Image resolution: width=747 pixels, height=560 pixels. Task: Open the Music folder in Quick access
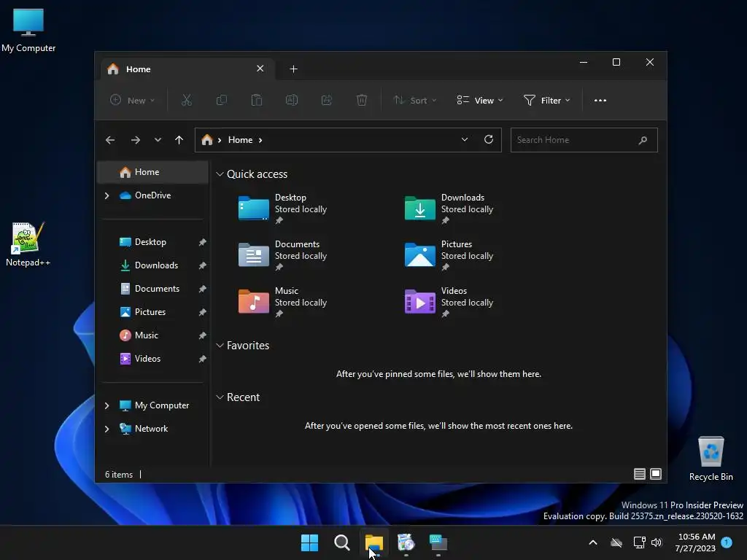(x=283, y=302)
